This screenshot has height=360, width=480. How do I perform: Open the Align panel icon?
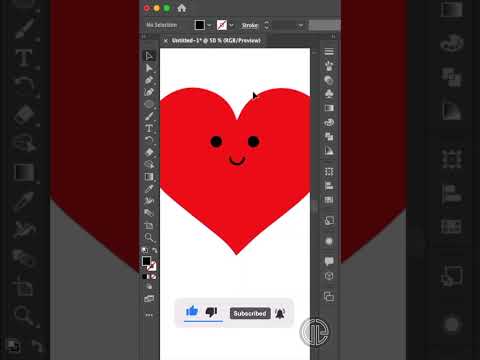click(x=329, y=186)
